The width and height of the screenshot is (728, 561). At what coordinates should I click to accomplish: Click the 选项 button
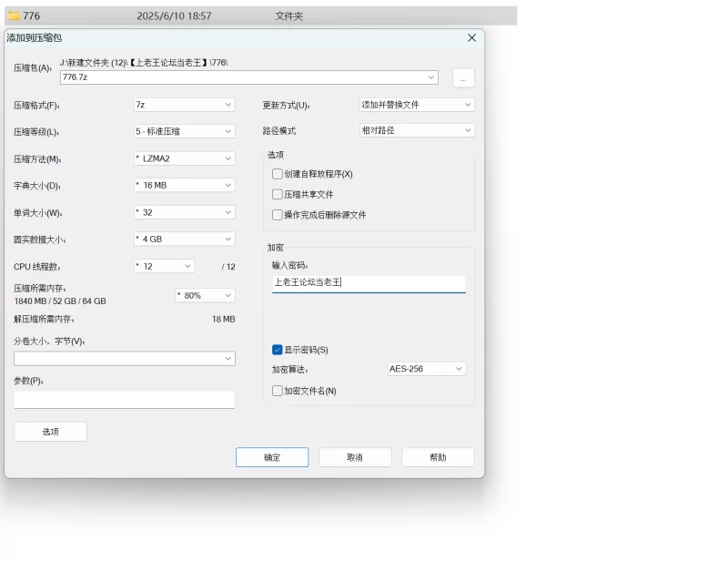point(51,432)
